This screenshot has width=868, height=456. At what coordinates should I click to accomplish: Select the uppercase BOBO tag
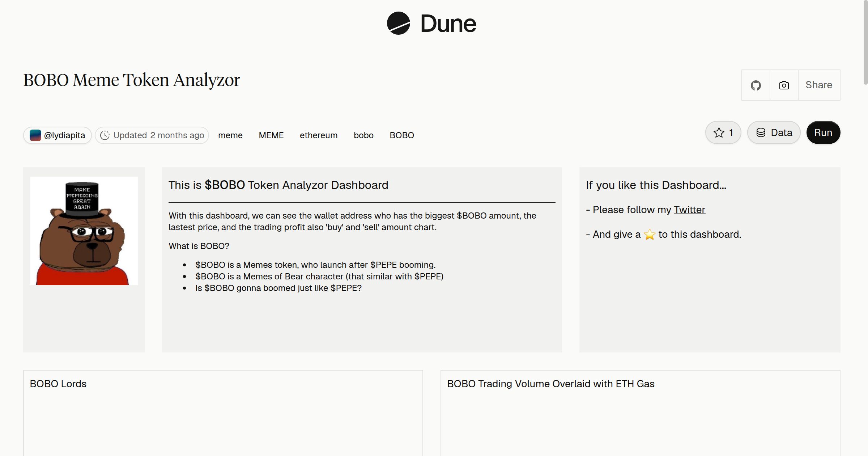point(402,135)
